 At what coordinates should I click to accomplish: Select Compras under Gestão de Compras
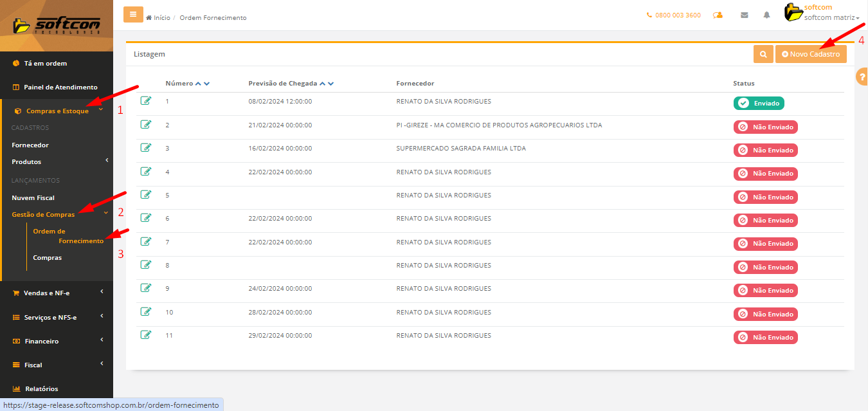(48, 257)
